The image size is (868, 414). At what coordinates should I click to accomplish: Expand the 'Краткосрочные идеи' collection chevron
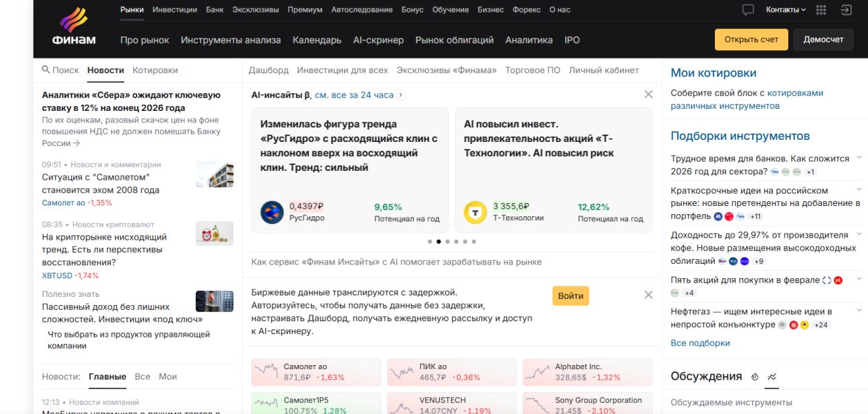(x=859, y=190)
